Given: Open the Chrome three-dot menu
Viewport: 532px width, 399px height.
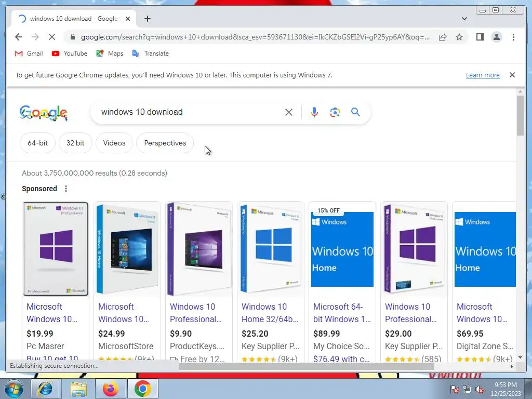Looking at the screenshot, I should pos(513,37).
